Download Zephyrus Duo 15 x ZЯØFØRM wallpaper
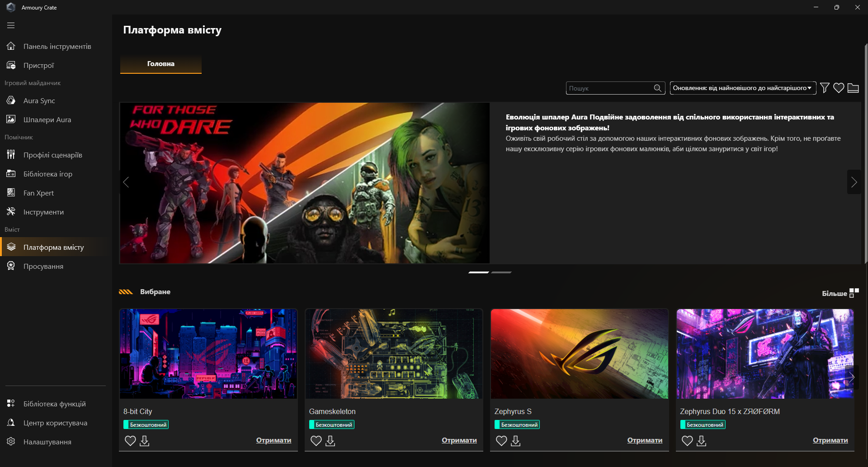This screenshot has width=868, height=467. (x=702, y=441)
